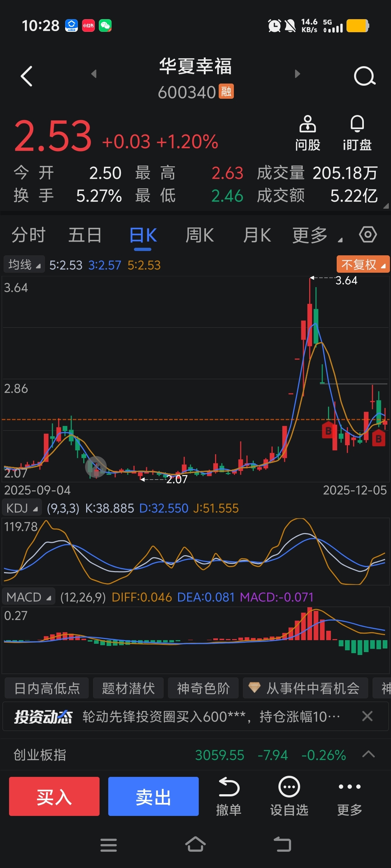
Task: Tap 日内高低点 chip
Action: pos(47,688)
